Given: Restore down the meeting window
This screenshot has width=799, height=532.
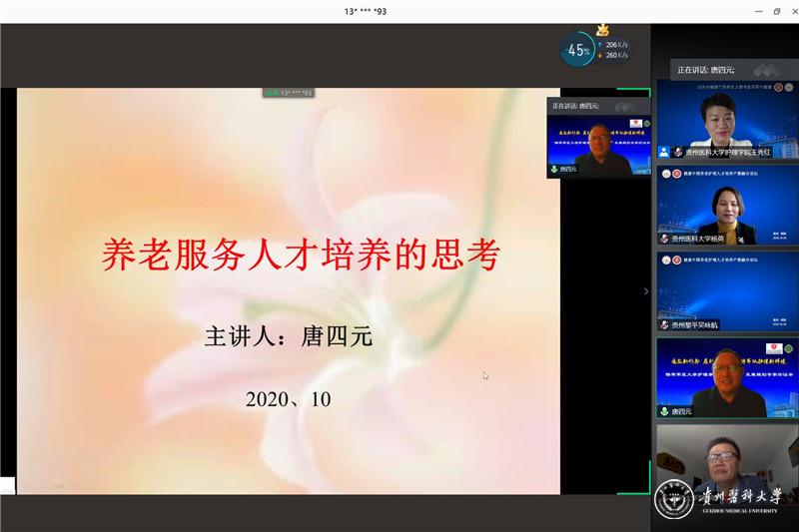Looking at the screenshot, I should (776, 11).
